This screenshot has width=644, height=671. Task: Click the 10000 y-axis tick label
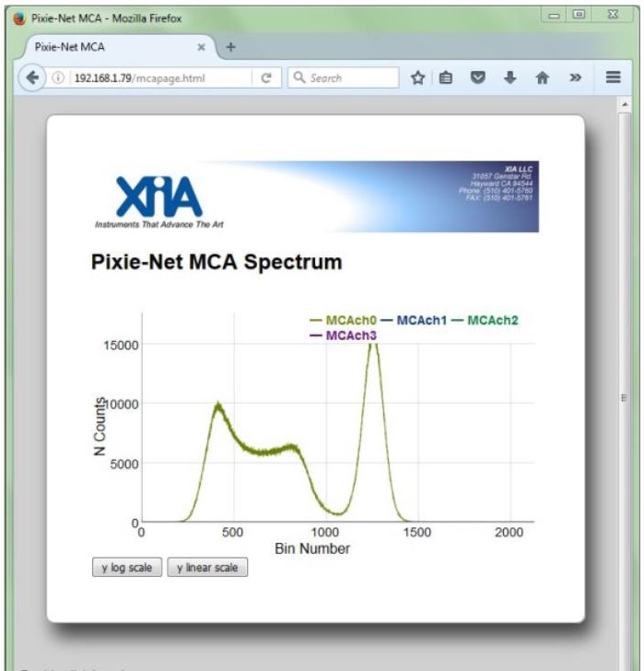122,404
